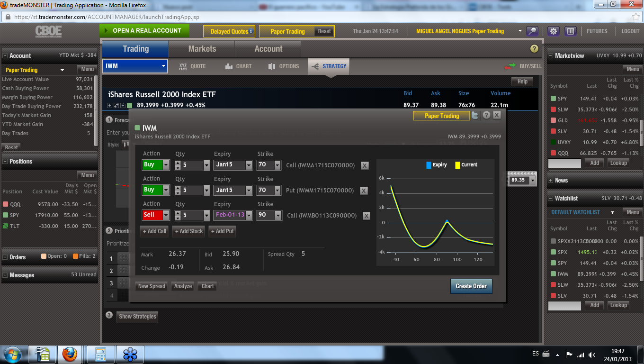Open Action dropdown for the Sell leg
This screenshot has height=364, width=644.
[x=166, y=215]
